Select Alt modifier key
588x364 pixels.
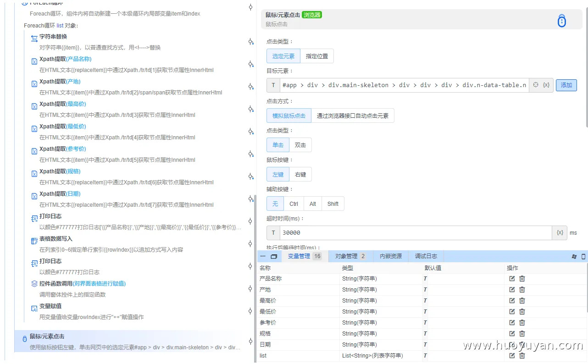pyautogui.click(x=313, y=204)
